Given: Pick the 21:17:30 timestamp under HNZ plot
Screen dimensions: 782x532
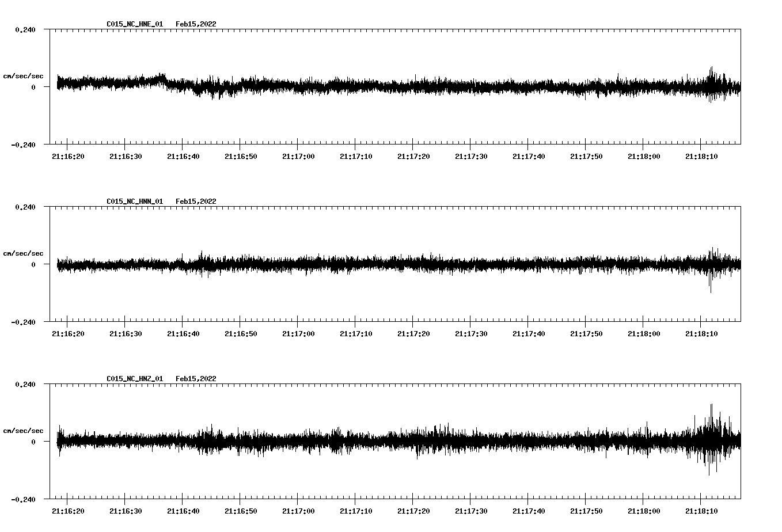Looking at the screenshot, I should (x=471, y=511).
